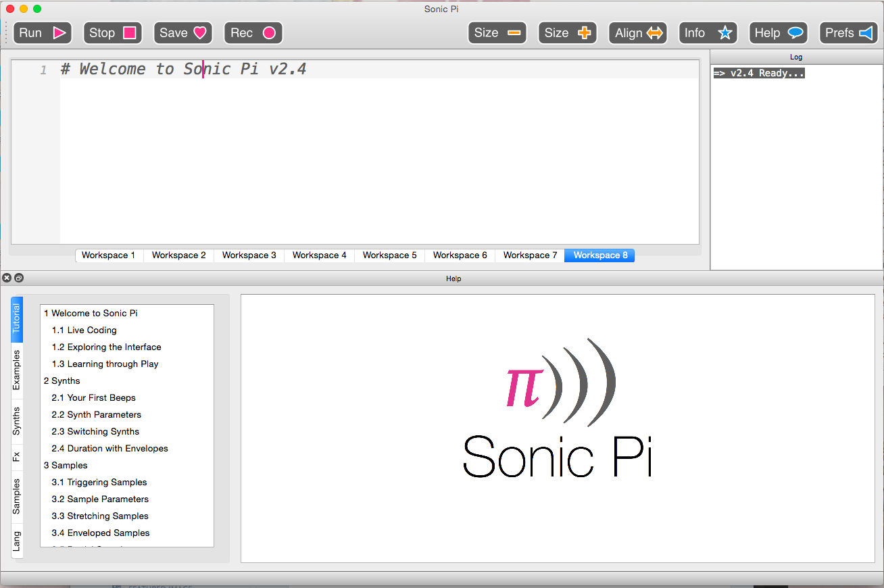884x588 pixels.
Task: Click in the code editor text line
Action: click(378, 70)
